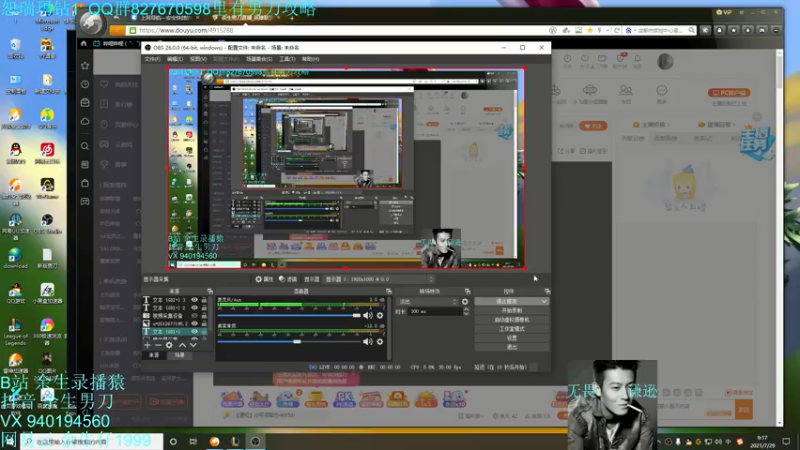800x450 pixels.
Task: Pop out the Controls dock panel
Action: (x=547, y=291)
